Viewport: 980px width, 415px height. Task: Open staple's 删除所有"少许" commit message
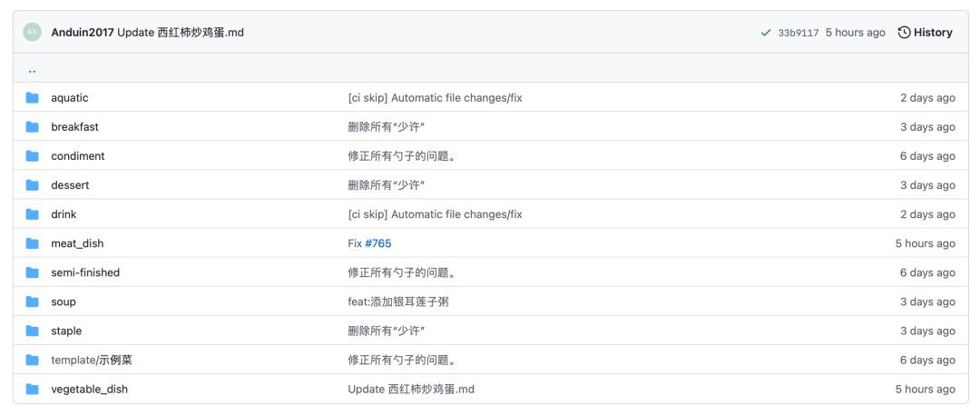pyautogui.click(x=387, y=331)
